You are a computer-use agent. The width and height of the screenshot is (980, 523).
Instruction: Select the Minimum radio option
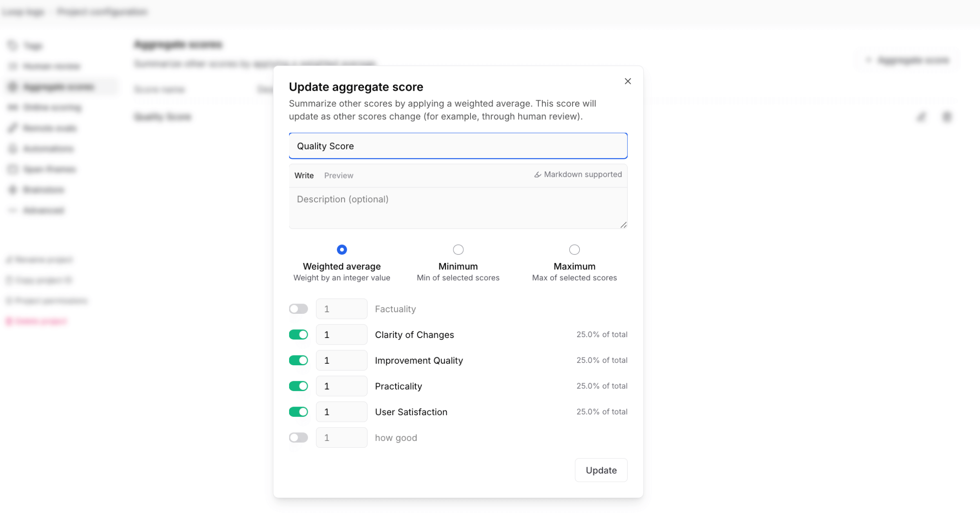click(458, 249)
